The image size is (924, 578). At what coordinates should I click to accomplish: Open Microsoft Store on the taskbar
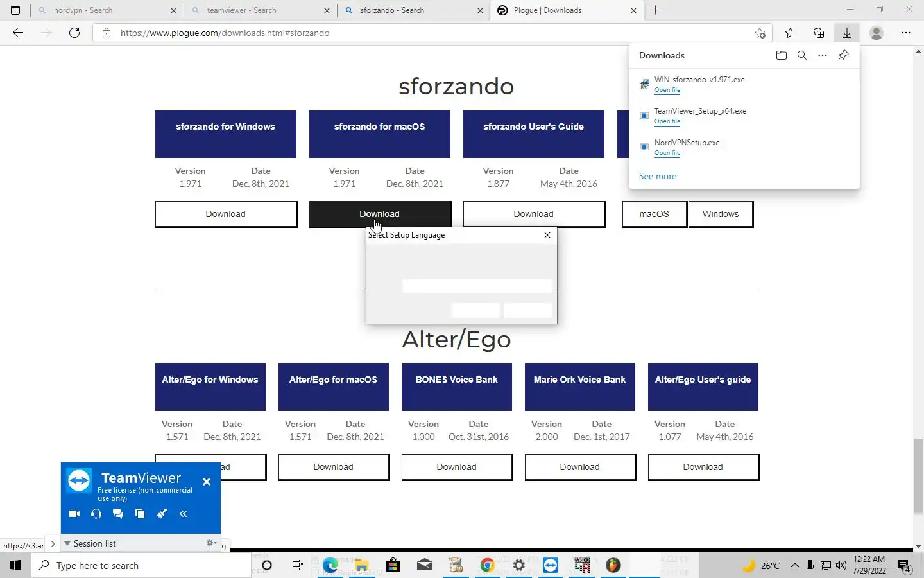[x=393, y=565]
